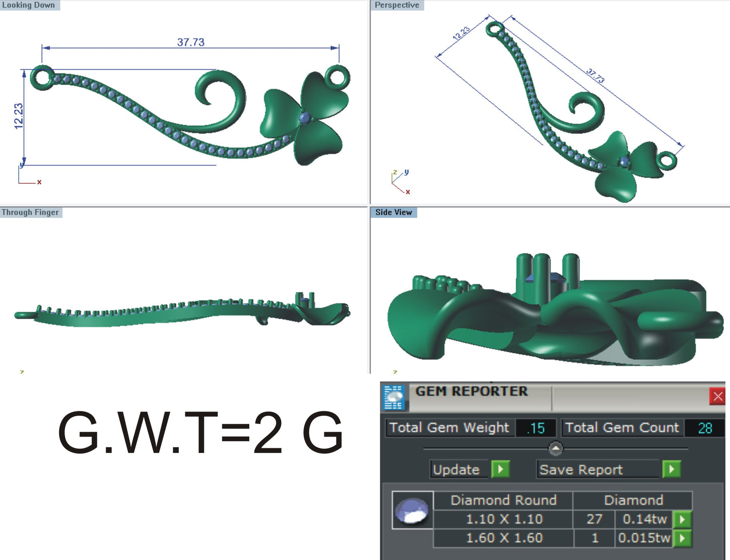The height and width of the screenshot is (560, 730).
Task: Activate the Perspective viewport title
Action: tap(397, 5)
